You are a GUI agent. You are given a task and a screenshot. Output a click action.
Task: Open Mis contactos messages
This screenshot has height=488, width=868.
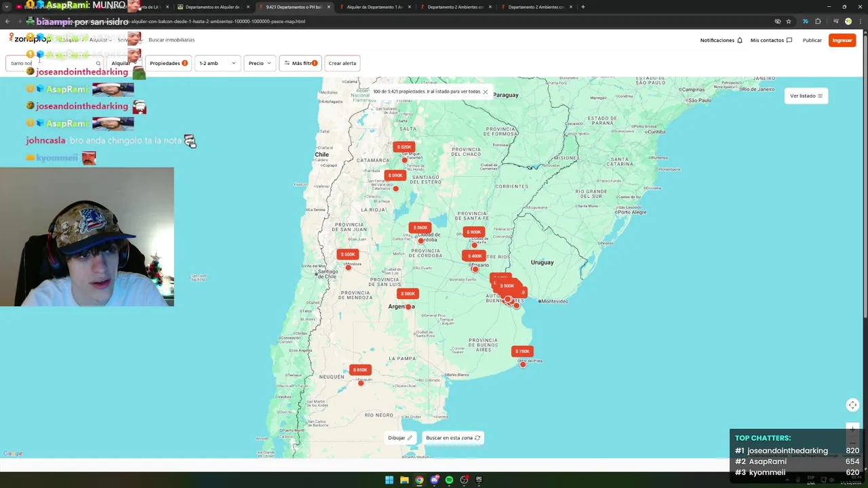point(771,40)
